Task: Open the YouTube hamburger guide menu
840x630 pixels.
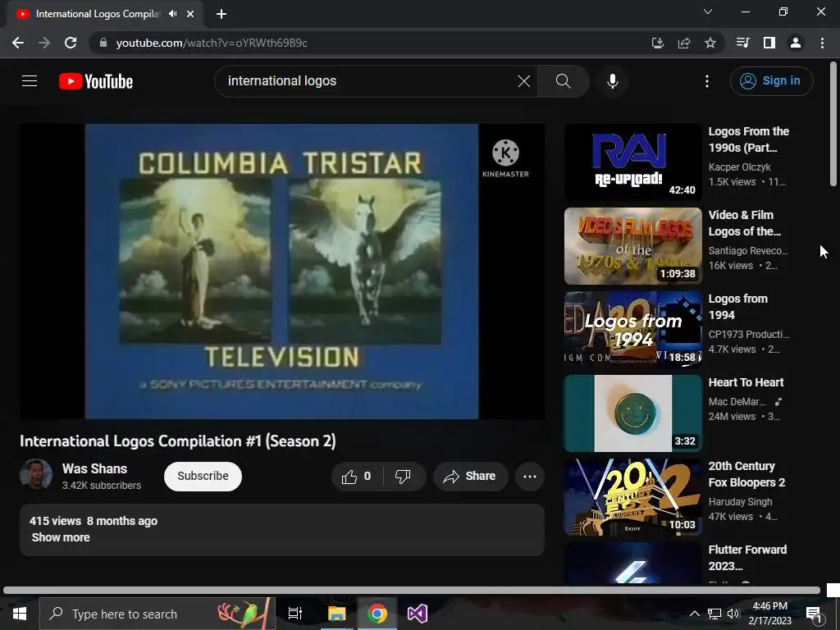Action: 30,81
